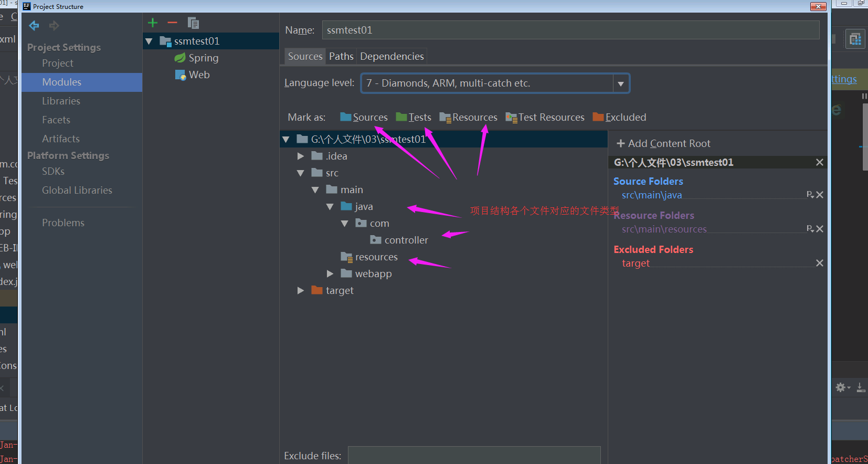
Task: Click the forward navigation arrow
Action: (54, 25)
